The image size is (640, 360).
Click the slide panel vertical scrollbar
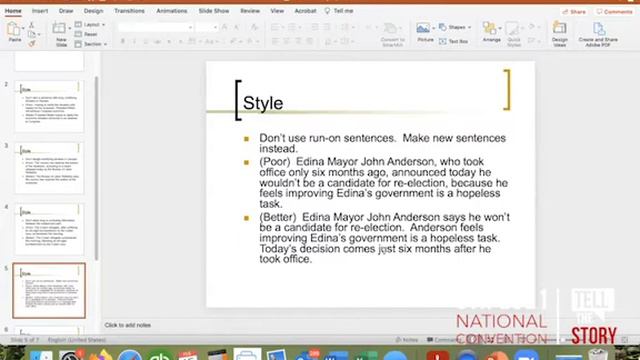96,168
